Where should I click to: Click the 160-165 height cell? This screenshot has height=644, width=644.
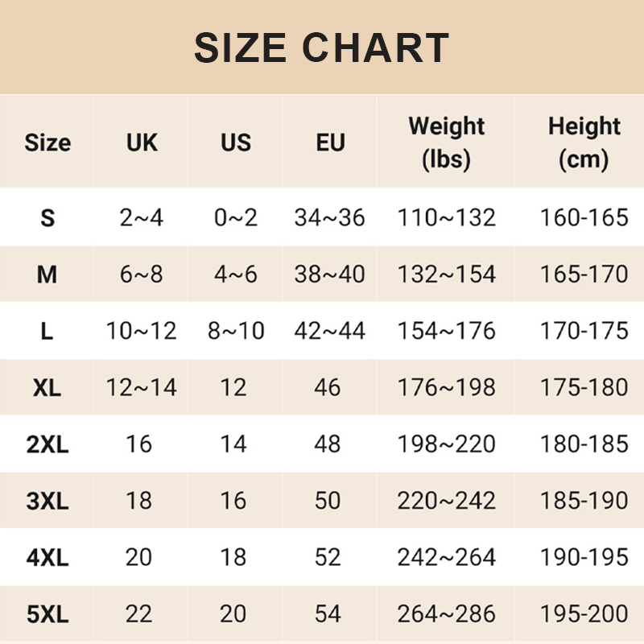pos(584,217)
